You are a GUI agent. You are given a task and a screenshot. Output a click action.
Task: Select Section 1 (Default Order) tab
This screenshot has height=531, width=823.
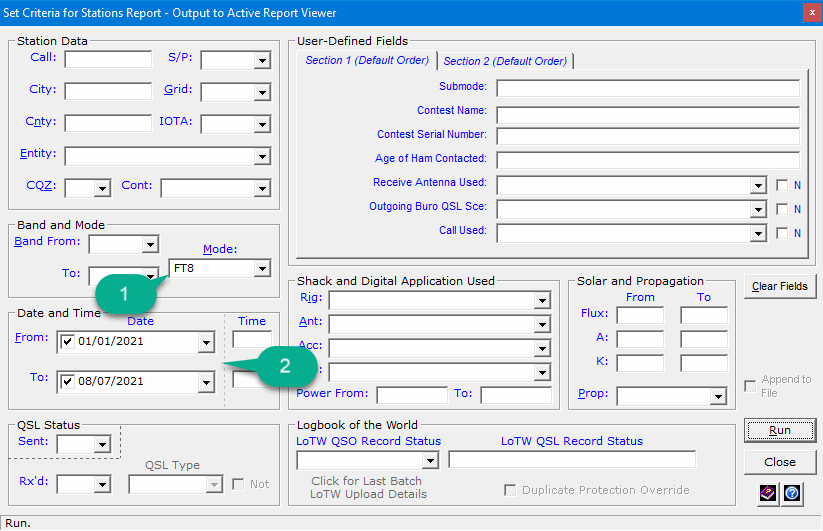tap(367, 60)
